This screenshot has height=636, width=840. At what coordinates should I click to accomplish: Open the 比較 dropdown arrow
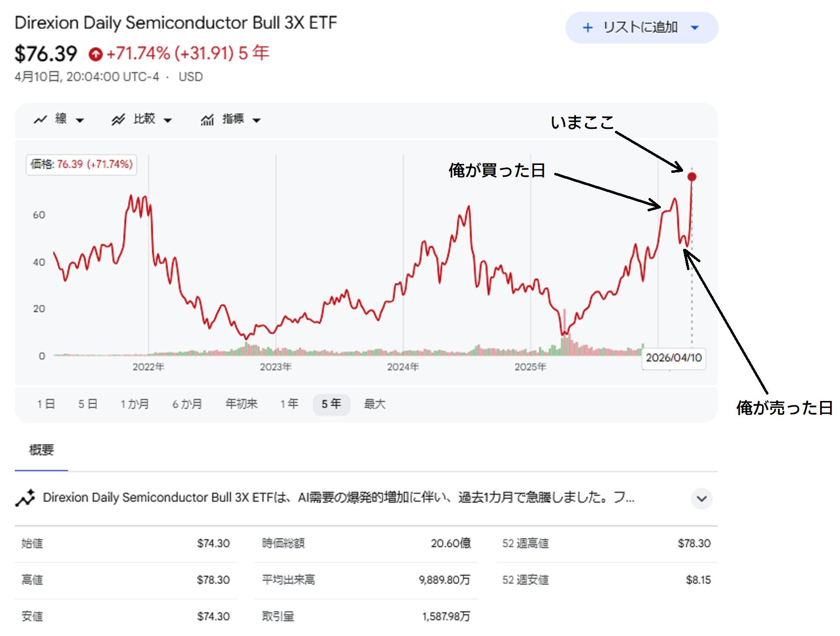[x=168, y=120]
